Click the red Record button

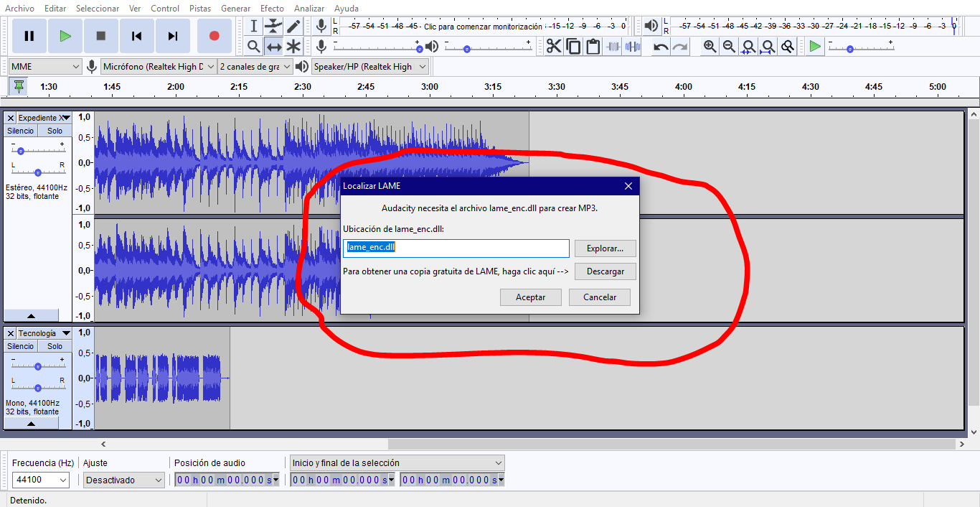click(x=214, y=36)
